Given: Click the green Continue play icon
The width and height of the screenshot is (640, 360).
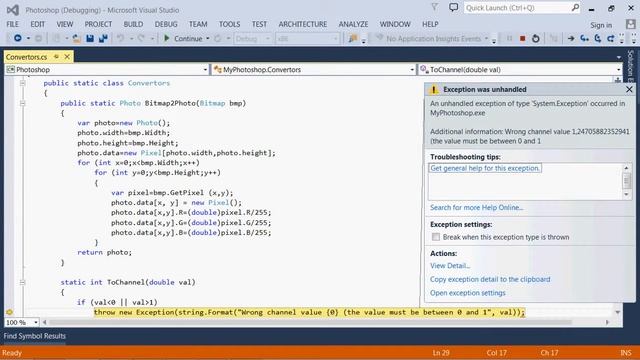Looking at the screenshot, I should pos(167,38).
